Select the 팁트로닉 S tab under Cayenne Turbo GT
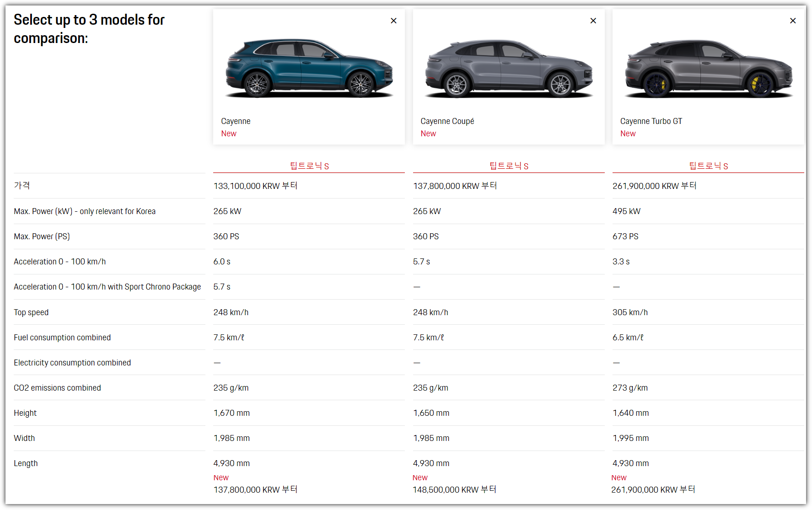The width and height of the screenshot is (812, 510). coord(708,166)
